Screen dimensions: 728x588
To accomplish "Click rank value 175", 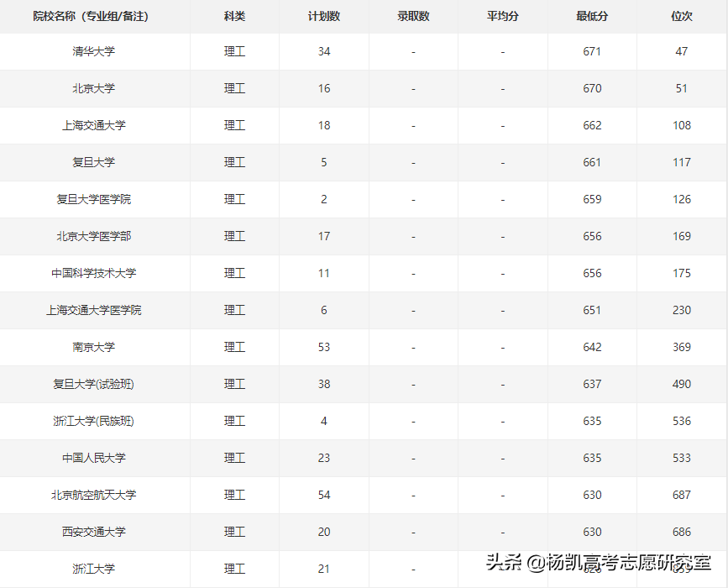I will point(682,273).
